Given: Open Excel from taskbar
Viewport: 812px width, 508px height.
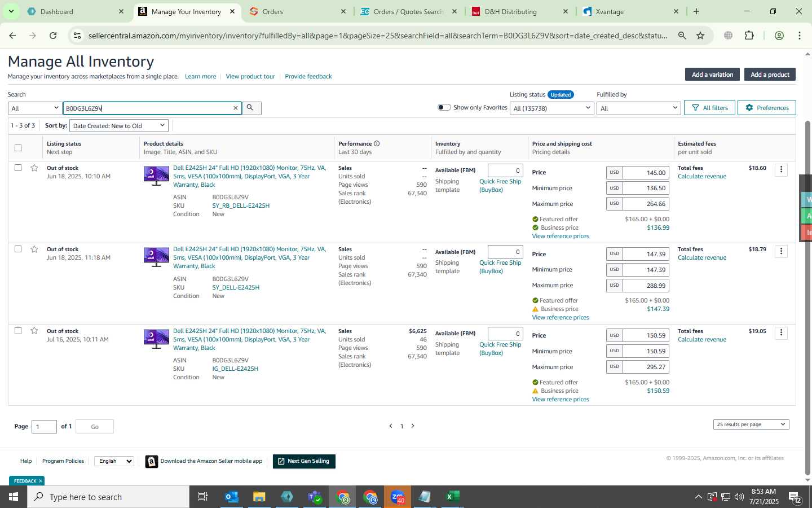Looking at the screenshot, I should [452, 497].
